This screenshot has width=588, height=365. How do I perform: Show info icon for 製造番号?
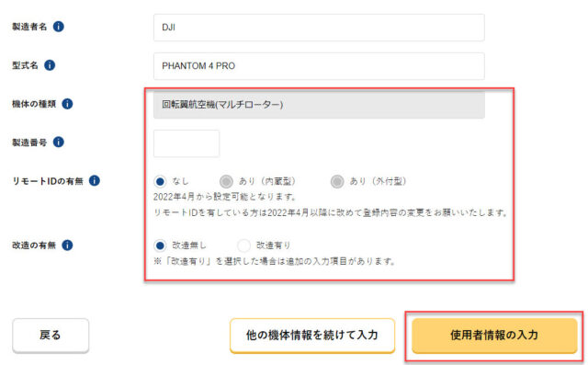[59, 143]
